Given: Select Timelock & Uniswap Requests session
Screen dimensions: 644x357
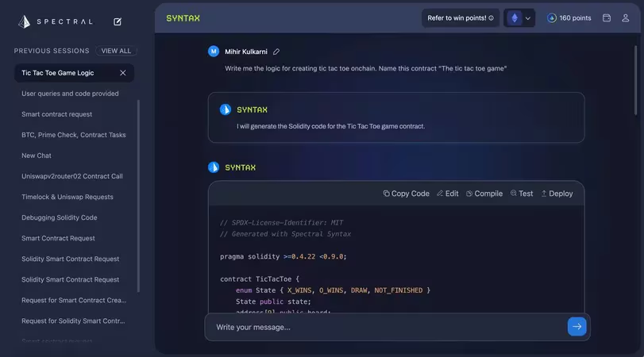Looking at the screenshot, I should coord(67,197).
